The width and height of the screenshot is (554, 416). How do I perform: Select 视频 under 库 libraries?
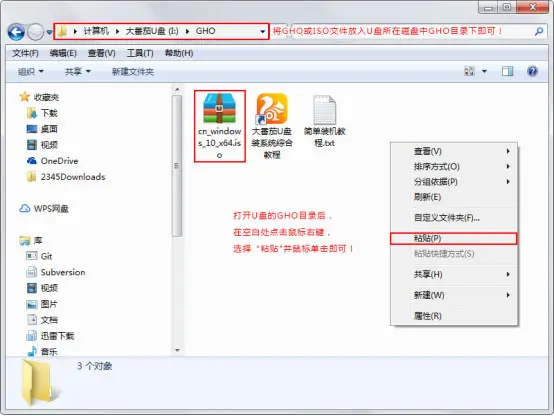click(49, 288)
